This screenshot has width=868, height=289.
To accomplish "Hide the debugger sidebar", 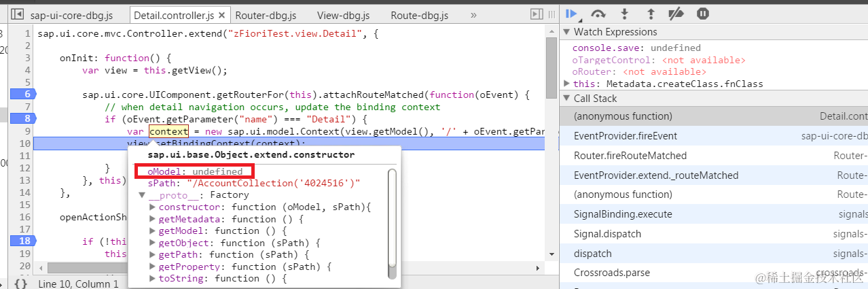I will (x=537, y=14).
